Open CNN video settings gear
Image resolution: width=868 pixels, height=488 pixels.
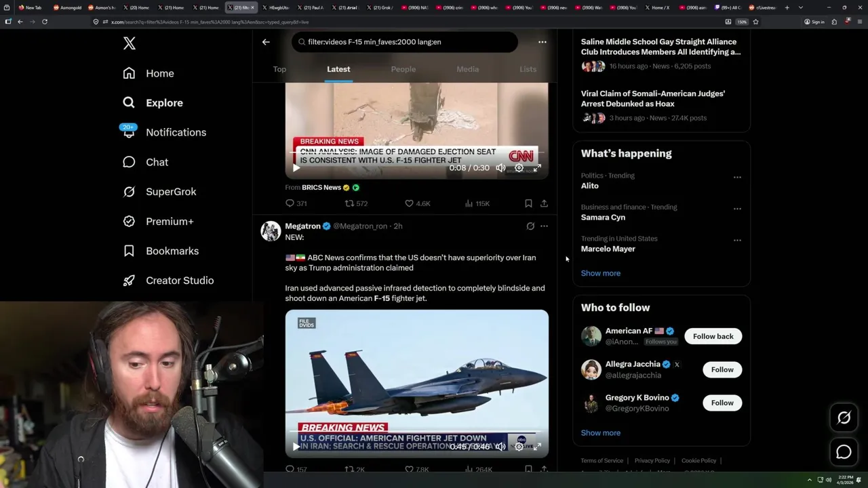519,168
